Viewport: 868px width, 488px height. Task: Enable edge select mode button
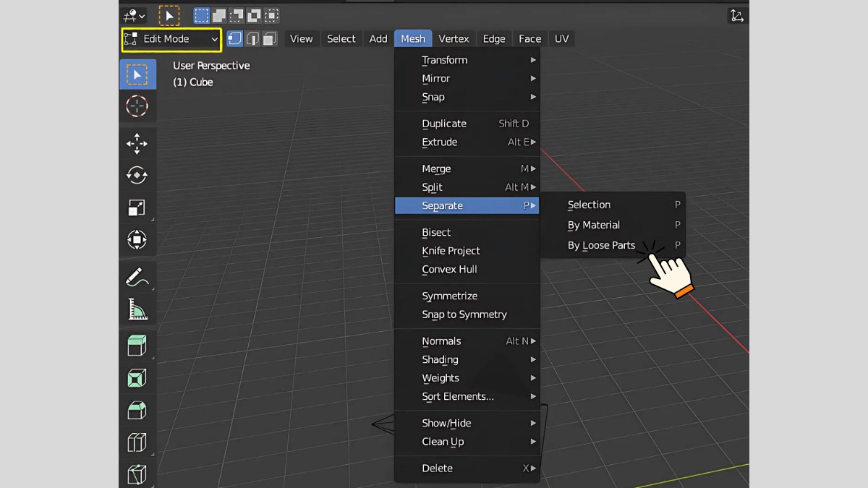252,39
